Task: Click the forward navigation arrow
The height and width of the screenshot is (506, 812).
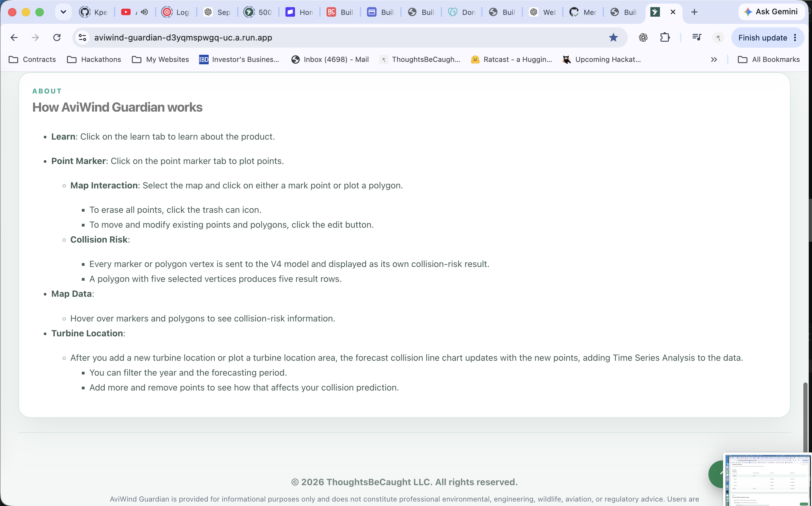Action: pos(35,38)
